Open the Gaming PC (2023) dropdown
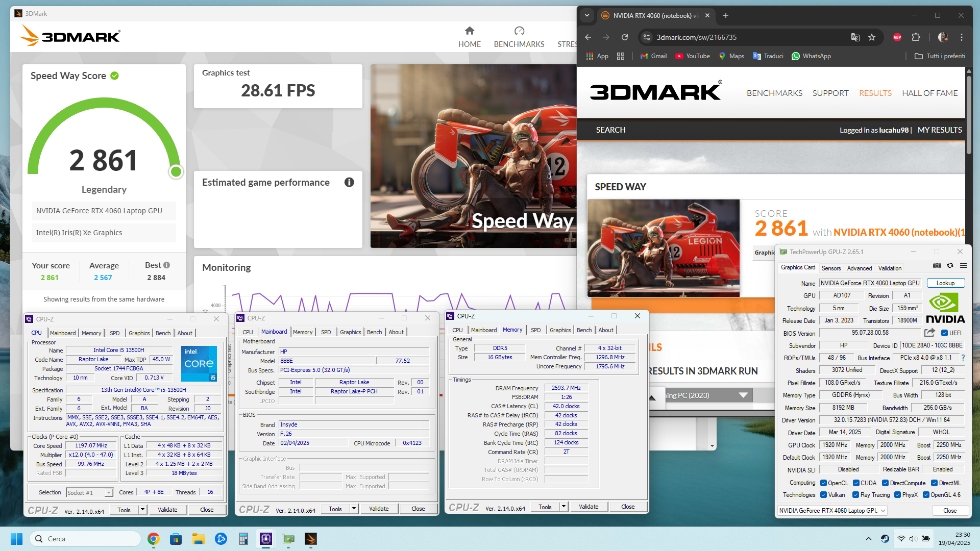 point(743,395)
